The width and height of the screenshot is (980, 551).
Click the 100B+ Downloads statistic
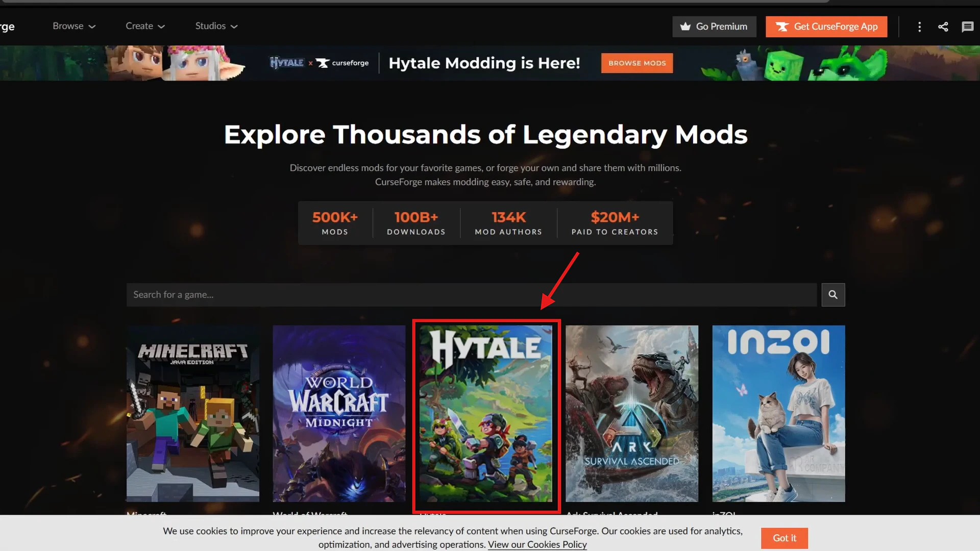point(416,223)
